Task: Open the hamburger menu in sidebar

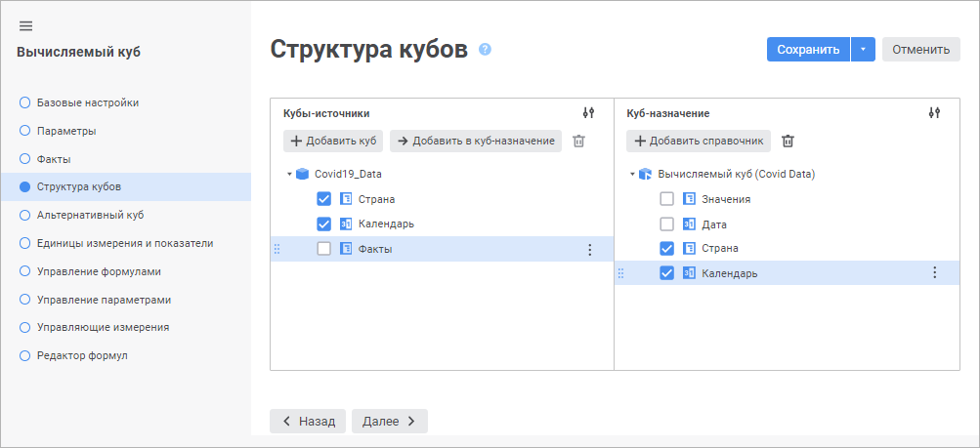Action: point(25,25)
